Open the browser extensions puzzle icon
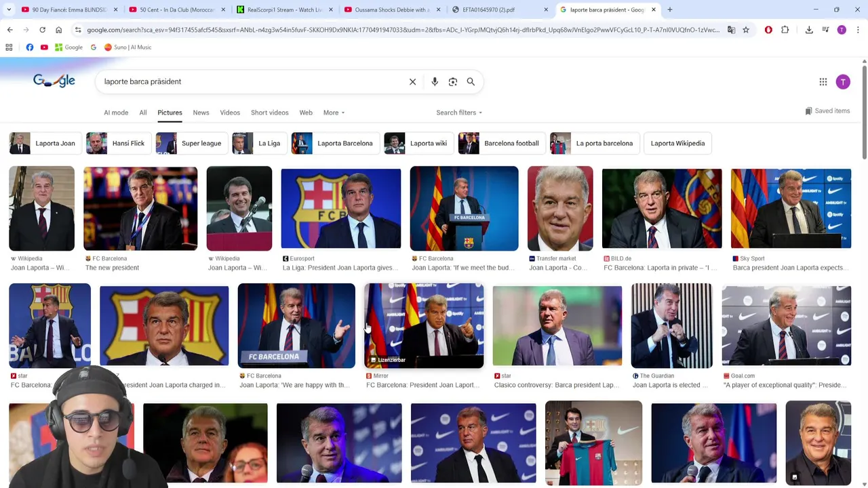This screenshot has height=488, width=868. click(785, 30)
